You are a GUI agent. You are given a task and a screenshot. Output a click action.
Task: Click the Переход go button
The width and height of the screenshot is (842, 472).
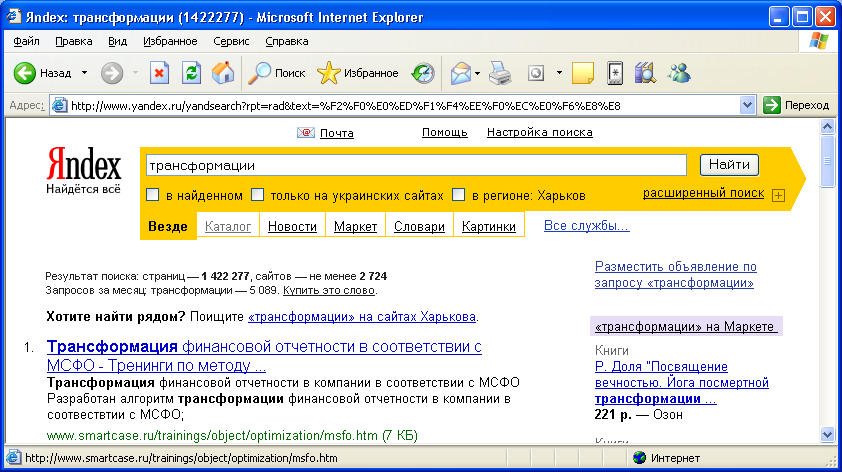click(x=796, y=105)
